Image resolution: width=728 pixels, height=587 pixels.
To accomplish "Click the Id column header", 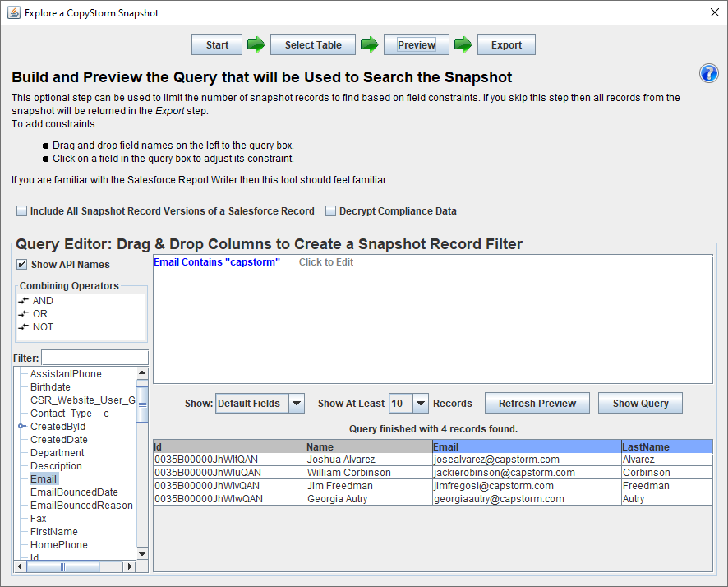I will (x=229, y=446).
